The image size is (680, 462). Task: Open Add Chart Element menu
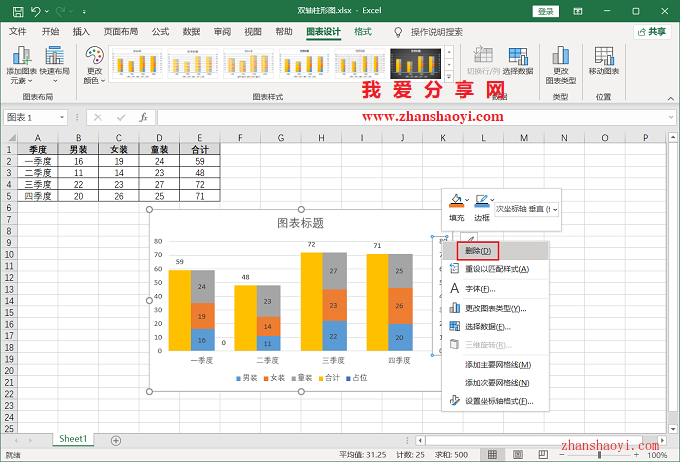click(21, 65)
